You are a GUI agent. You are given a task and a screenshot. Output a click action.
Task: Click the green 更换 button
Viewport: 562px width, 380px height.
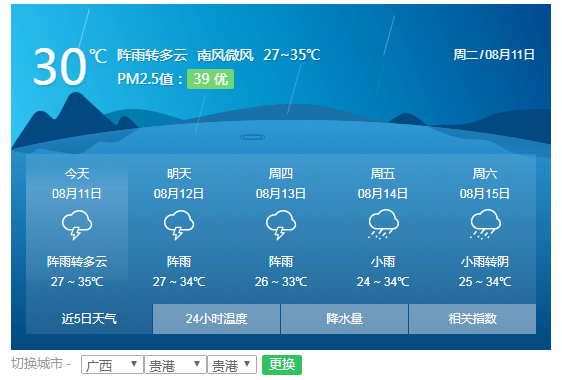pyautogui.click(x=282, y=365)
